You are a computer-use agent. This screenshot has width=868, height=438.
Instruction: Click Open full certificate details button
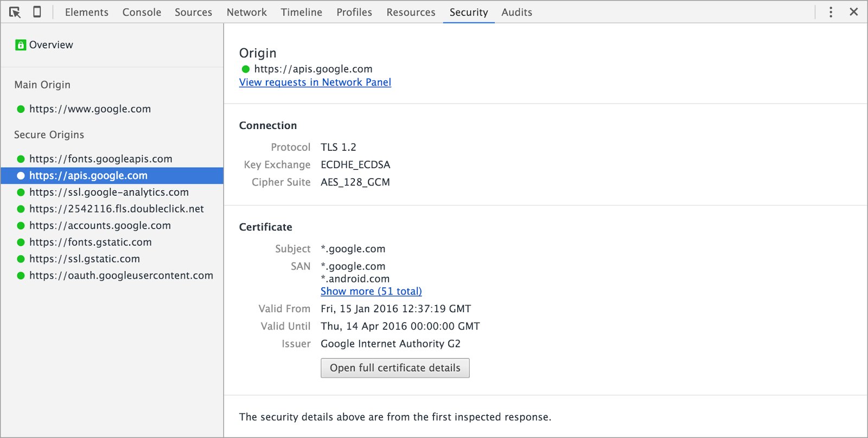(x=395, y=368)
